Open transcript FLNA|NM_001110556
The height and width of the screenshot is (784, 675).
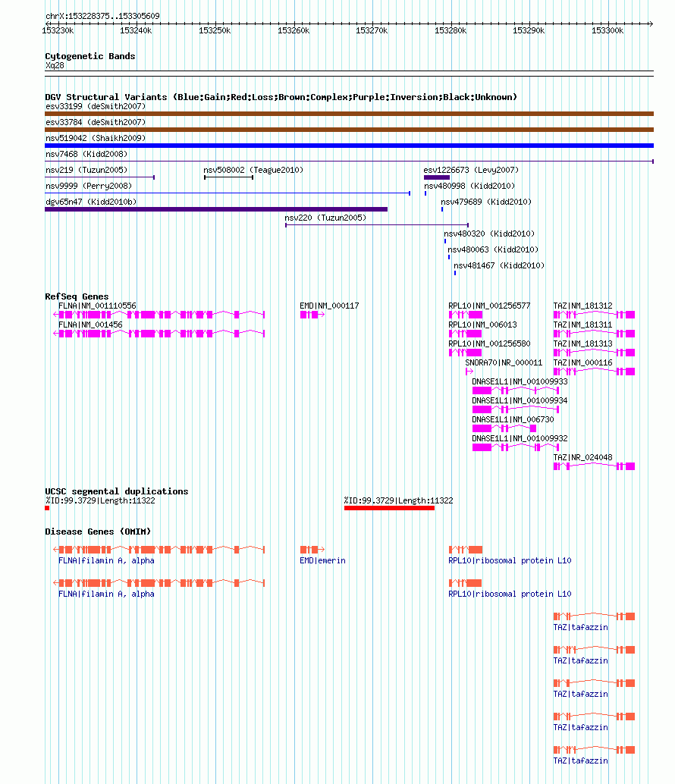[159, 315]
